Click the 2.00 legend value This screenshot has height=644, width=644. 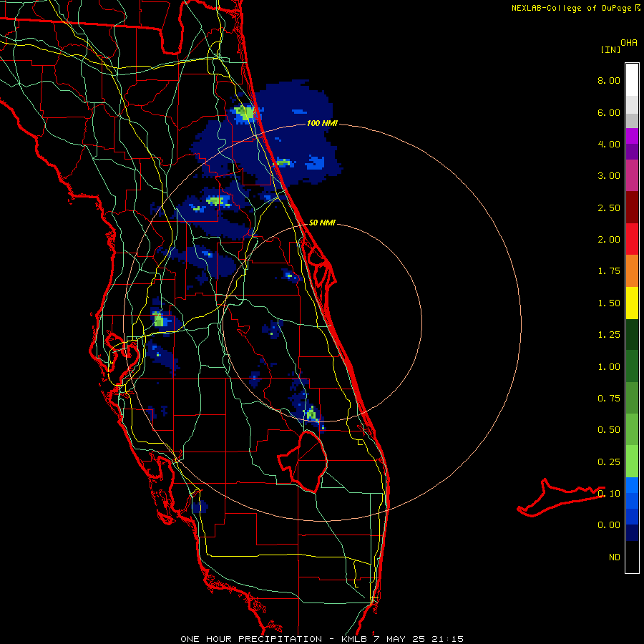(609, 240)
